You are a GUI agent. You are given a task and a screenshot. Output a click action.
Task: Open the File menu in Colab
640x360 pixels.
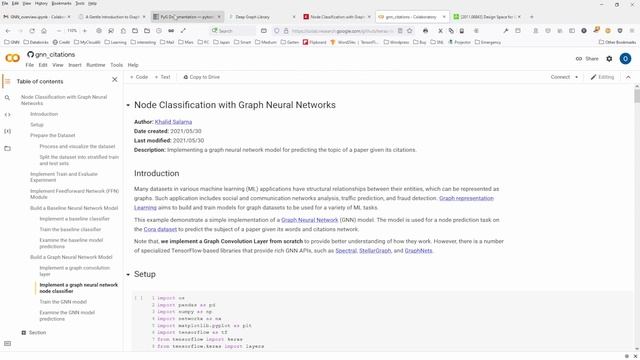[x=29, y=65]
